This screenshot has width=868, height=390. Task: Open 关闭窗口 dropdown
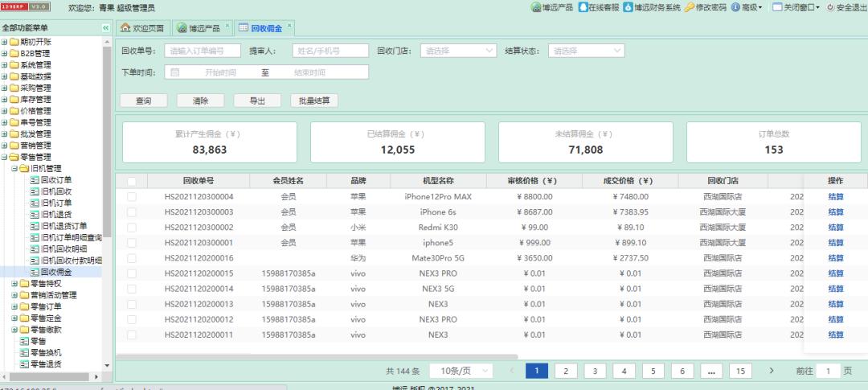(796, 7)
